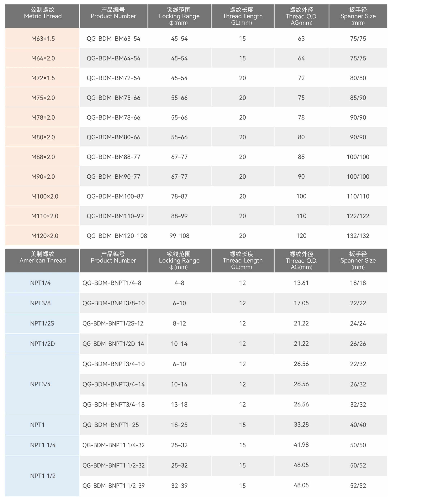Click the 13.61 thread O.D. cell
Viewport: 425px width, 504px height.
pyautogui.click(x=301, y=283)
